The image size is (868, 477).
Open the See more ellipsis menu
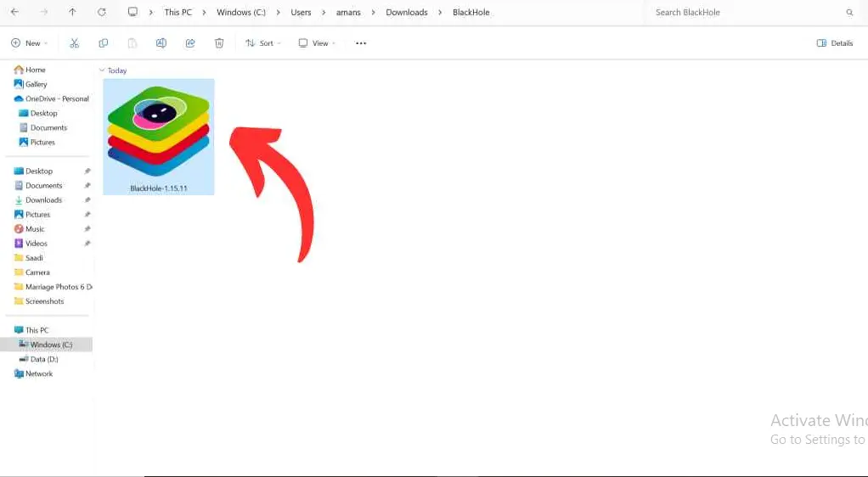point(361,43)
